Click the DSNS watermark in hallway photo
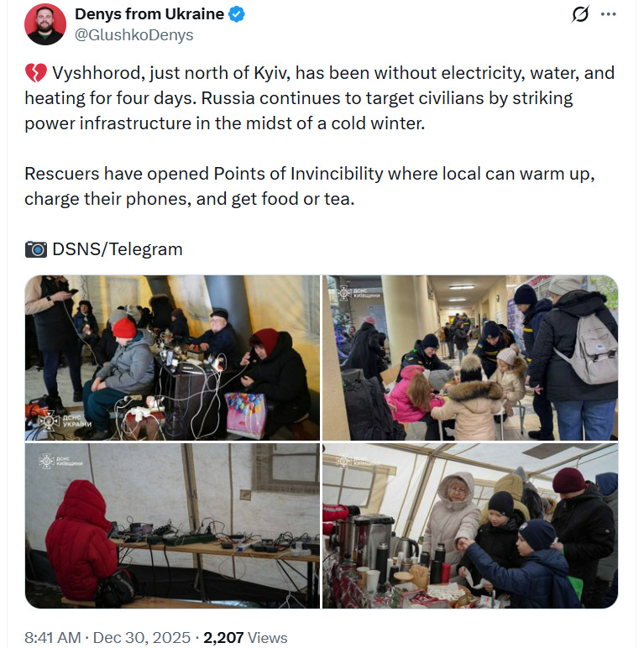644x648 pixels. point(358,293)
